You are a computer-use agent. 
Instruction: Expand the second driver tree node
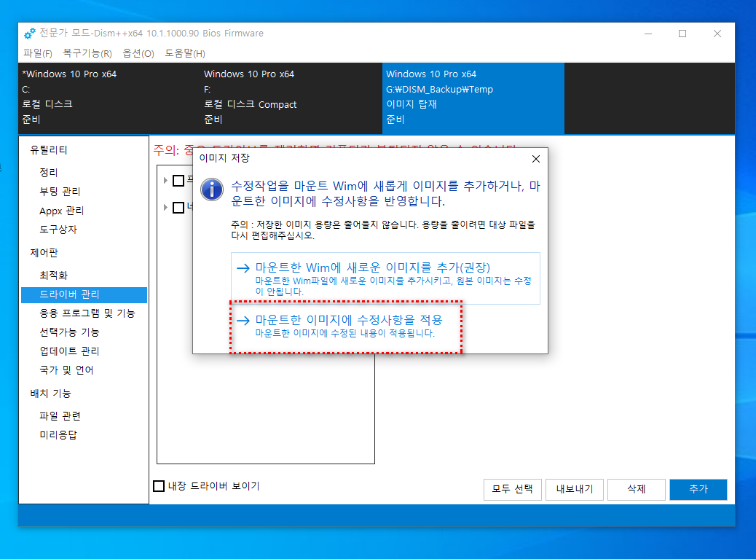tap(165, 208)
